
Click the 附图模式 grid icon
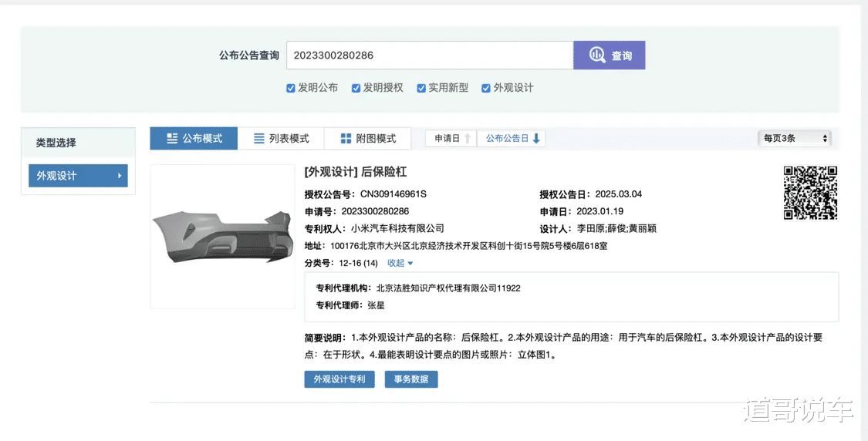tap(346, 138)
